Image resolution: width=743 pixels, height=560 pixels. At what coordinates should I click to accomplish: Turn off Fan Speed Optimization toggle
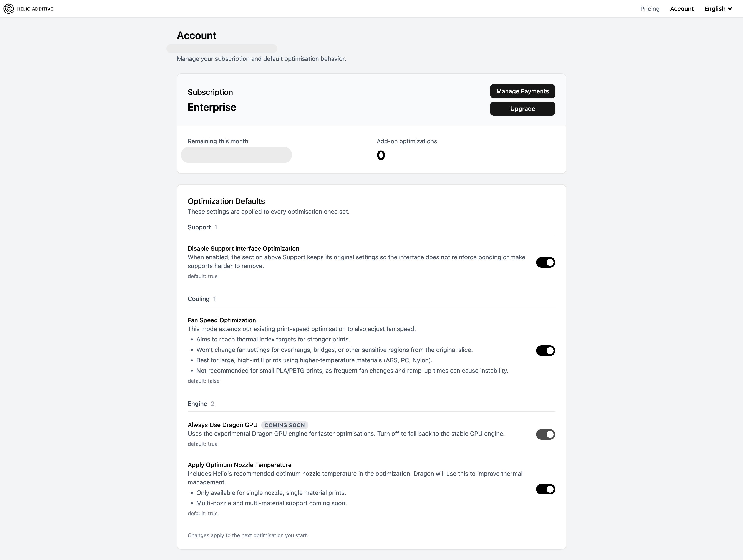tap(545, 350)
